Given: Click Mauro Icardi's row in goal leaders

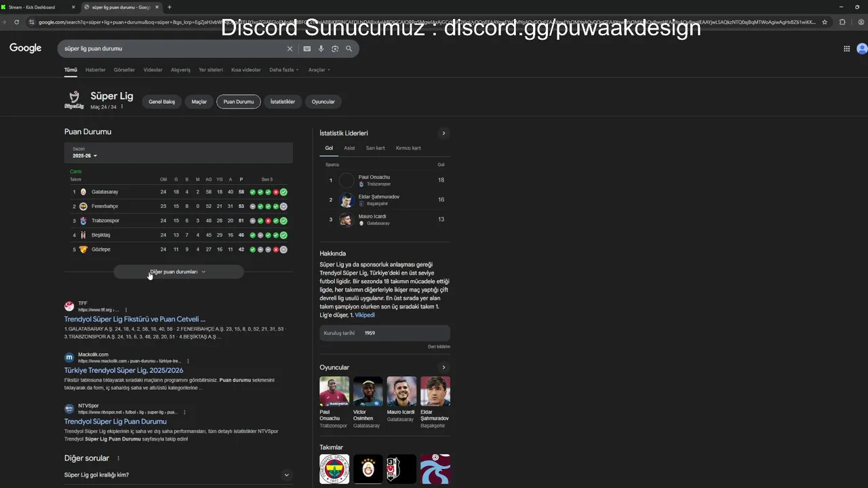Looking at the screenshot, I should pos(384,220).
